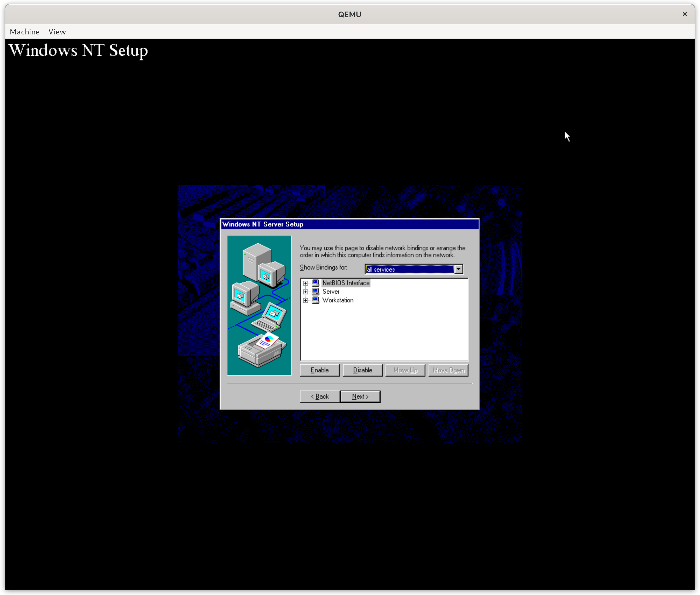
Task: Open the Machine menu
Action: (x=25, y=32)
